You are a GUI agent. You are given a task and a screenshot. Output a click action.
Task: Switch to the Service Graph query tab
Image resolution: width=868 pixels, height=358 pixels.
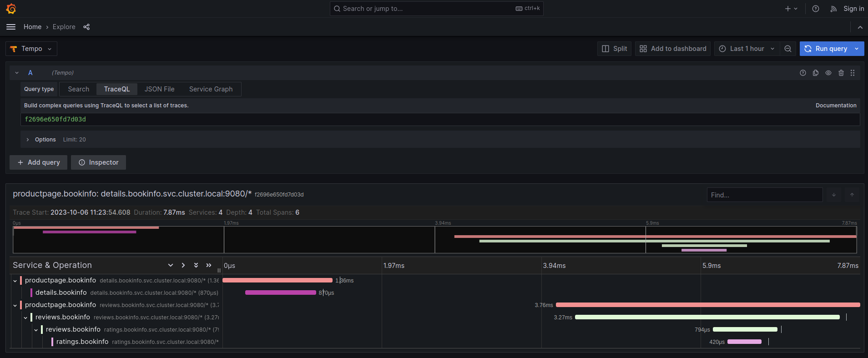(211, 89)
